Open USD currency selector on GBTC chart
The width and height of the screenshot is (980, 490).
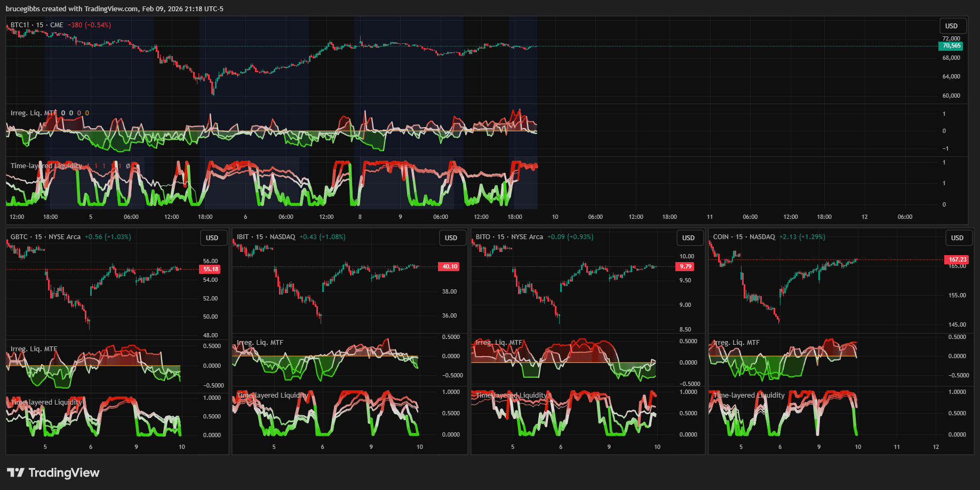click(212, 238)
